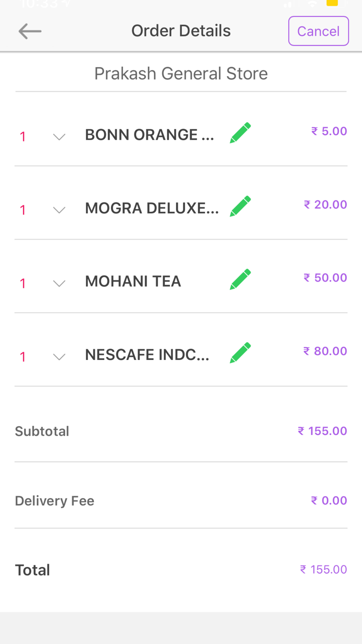The image size is (362, 644).
Task: Expand quantity chevron for BONN ORANGE
Action: point(59,137)
